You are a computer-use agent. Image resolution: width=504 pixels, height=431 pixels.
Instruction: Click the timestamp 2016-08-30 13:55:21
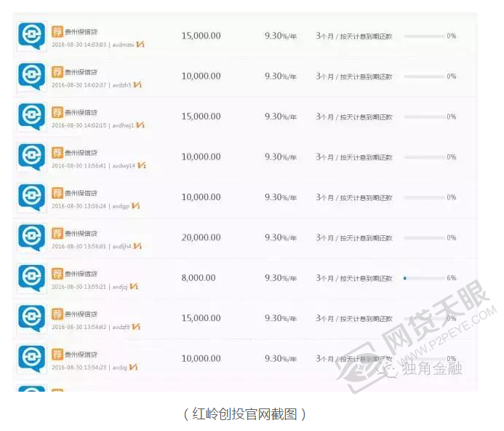click(x=79, y=287)
